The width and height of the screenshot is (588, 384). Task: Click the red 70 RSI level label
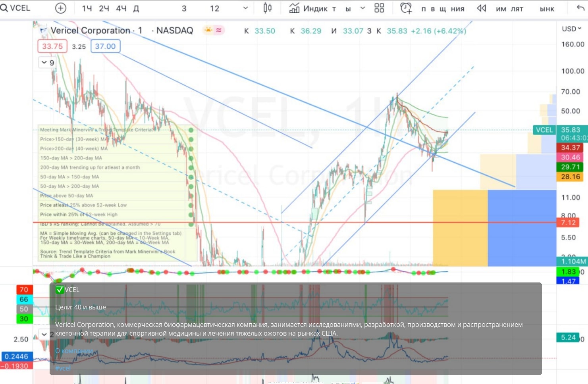(24, 290)
